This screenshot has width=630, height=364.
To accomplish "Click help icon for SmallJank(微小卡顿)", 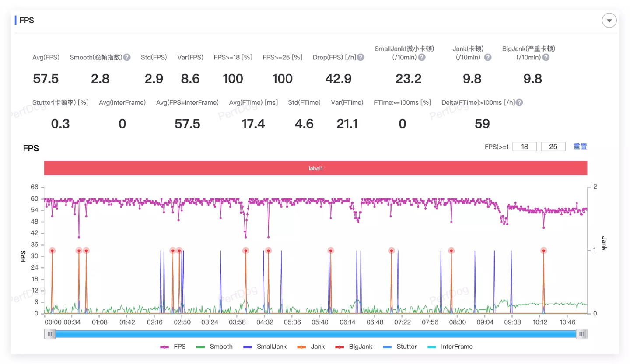I will pos(422,57).
